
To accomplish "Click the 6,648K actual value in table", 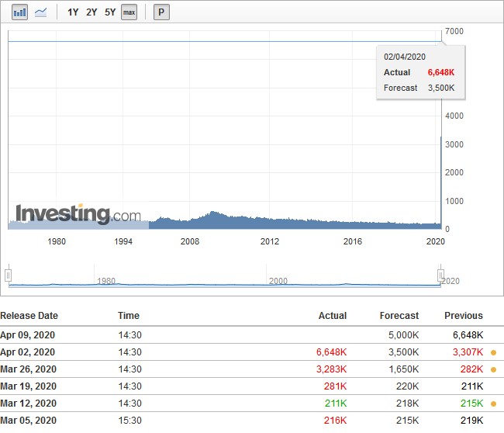I will click(331, 352).
